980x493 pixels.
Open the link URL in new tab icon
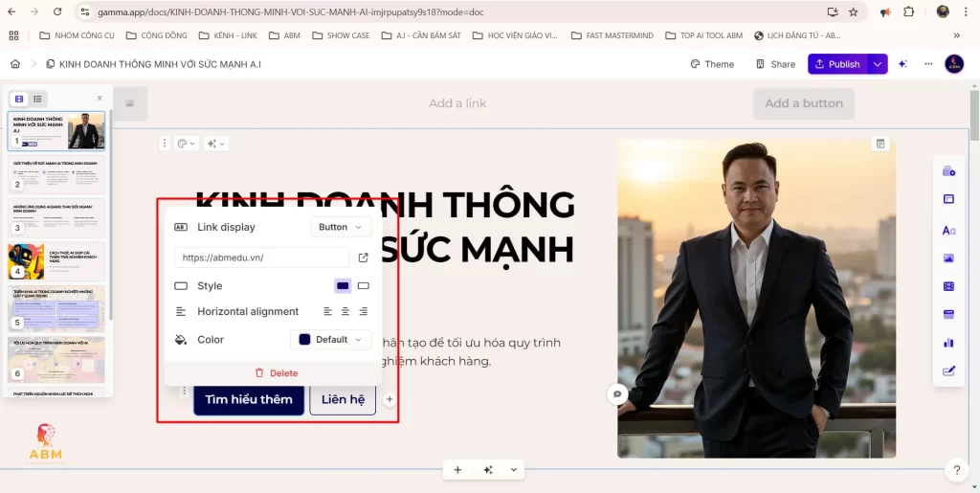tap(364, 258)
